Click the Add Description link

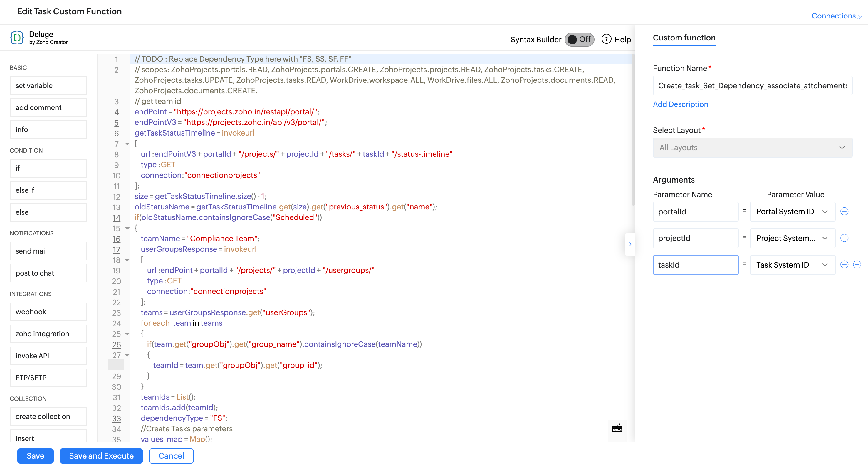click(x=680, y=104)
